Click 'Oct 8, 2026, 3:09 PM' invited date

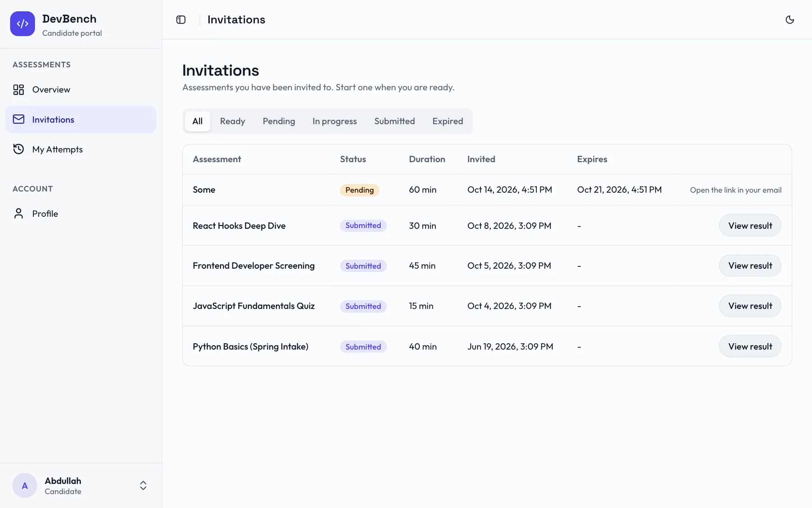[509, 225]
